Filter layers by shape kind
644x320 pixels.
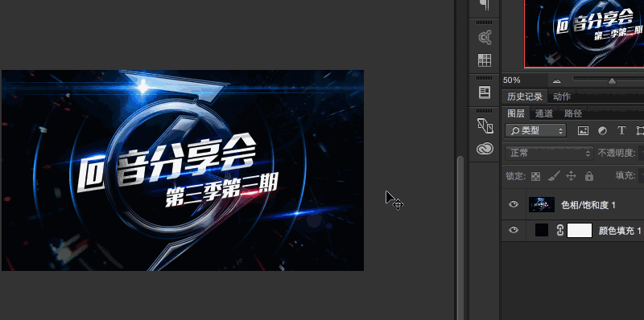[640, 131]
